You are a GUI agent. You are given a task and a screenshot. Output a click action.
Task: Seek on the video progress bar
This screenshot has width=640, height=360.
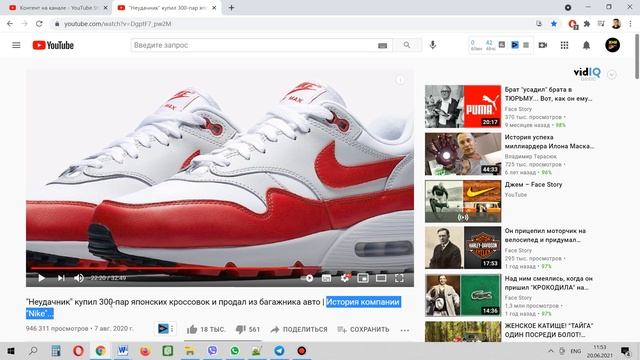click(220, 269)
